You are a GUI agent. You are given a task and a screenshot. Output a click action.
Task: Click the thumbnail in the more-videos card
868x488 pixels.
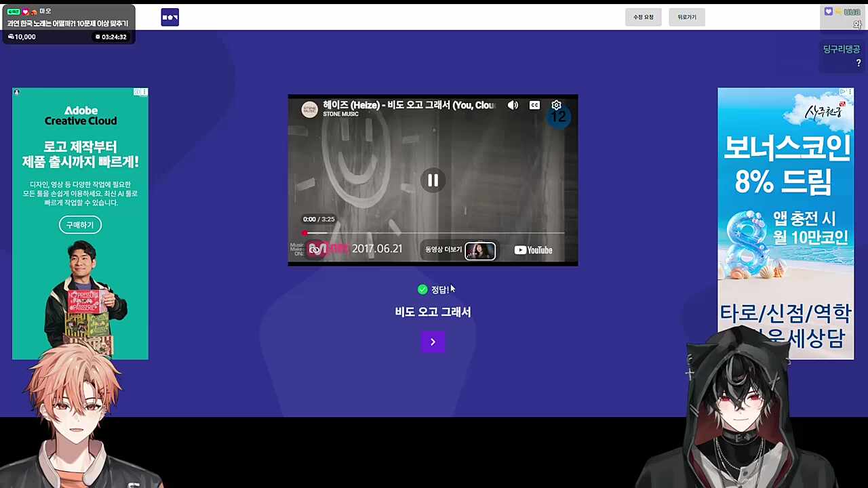(480, 251)
